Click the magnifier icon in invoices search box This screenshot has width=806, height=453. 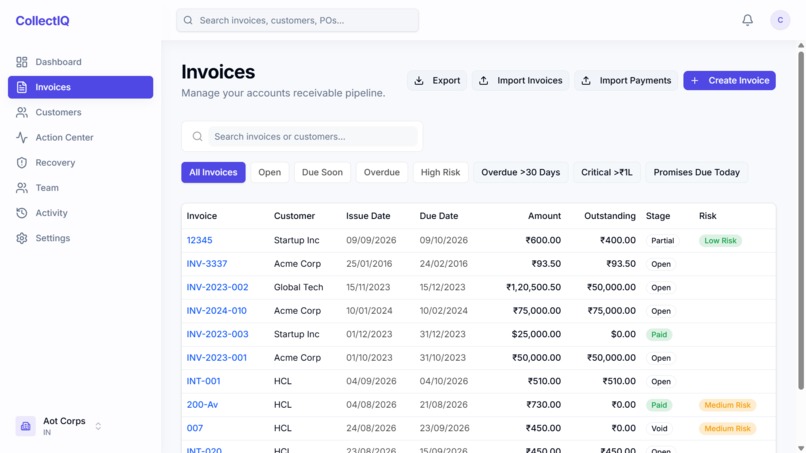click(x=197, y=137)
